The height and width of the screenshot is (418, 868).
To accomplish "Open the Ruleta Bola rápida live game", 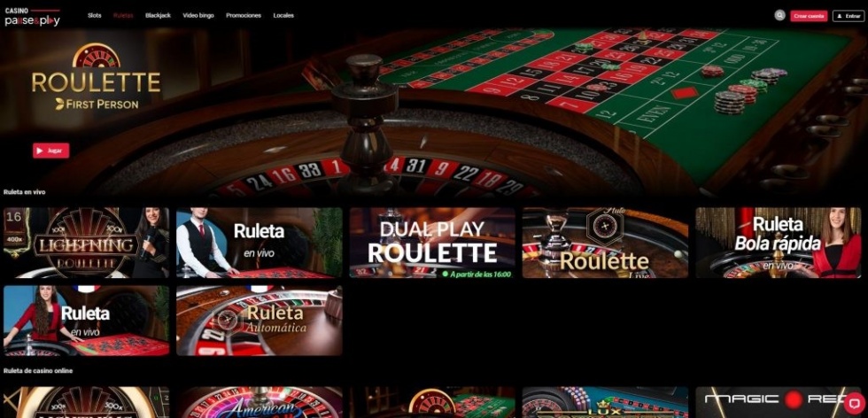I will 779,243.
